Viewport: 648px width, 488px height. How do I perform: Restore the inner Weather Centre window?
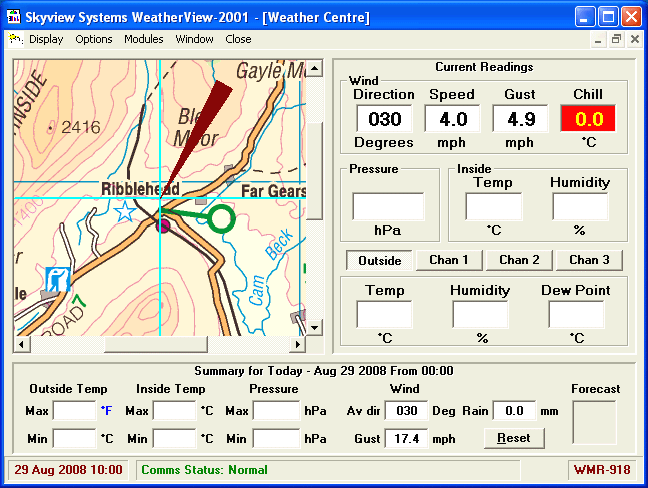[616, 40]
